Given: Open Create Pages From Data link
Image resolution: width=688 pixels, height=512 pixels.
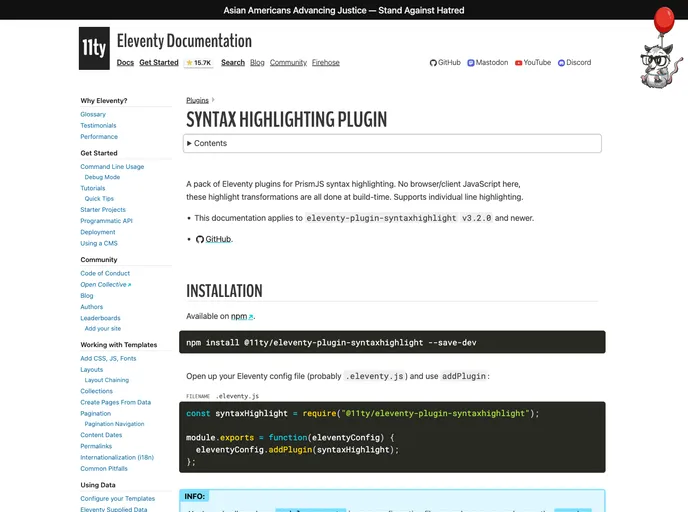Looking at the screenshot, I should tap(115, 402).
